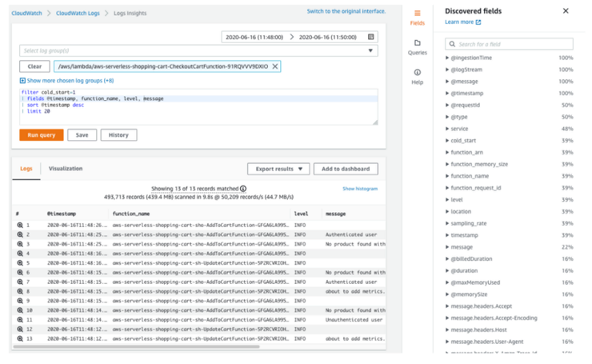The image size is (592, 364).
Task: Expand the @ingestionTime field
Action: (x=447, y=58)
